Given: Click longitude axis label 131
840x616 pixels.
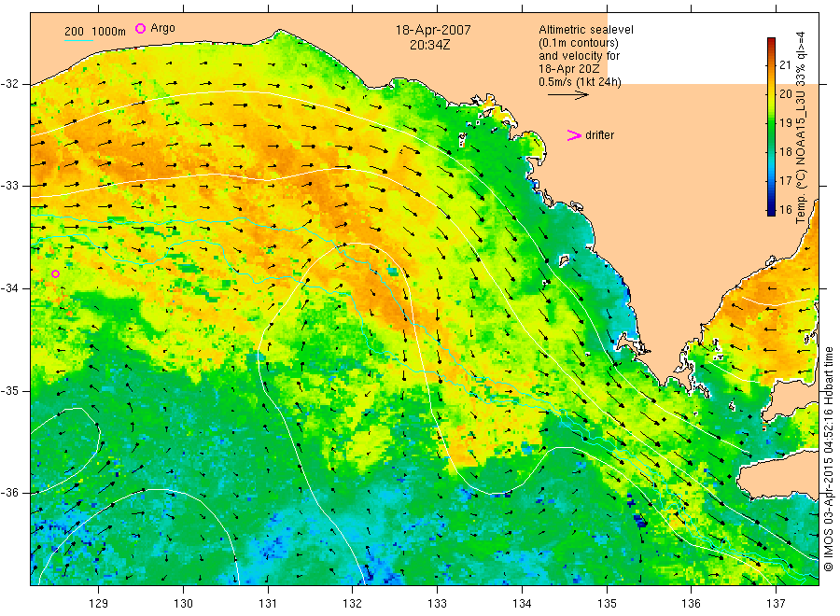Looking at the screenshot, I should 268,603.
